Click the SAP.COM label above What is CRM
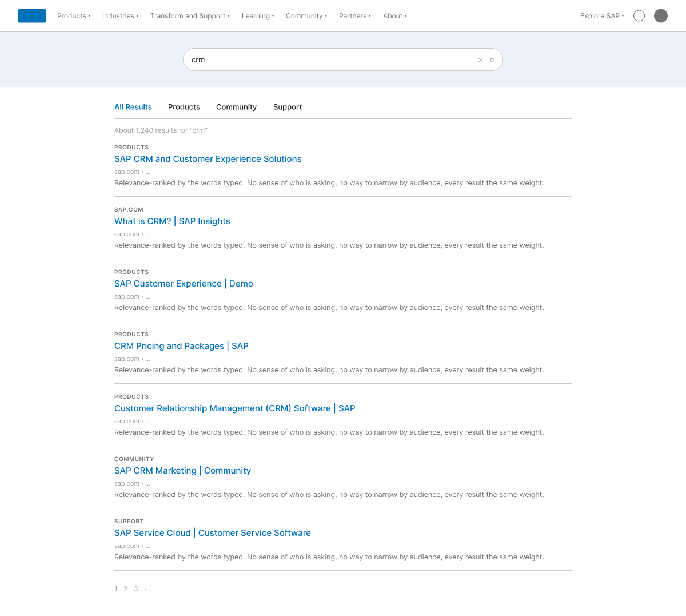Screen dimensions: 686x616 pos(129,210)
